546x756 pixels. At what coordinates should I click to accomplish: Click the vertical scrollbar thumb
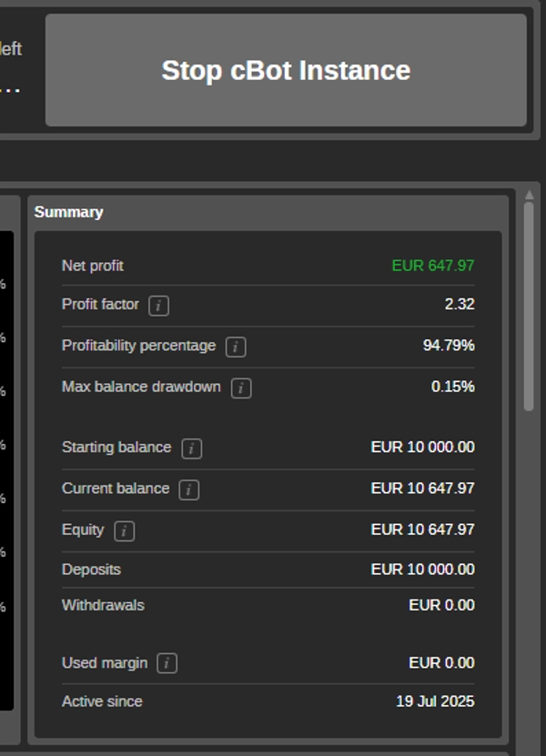529,309
